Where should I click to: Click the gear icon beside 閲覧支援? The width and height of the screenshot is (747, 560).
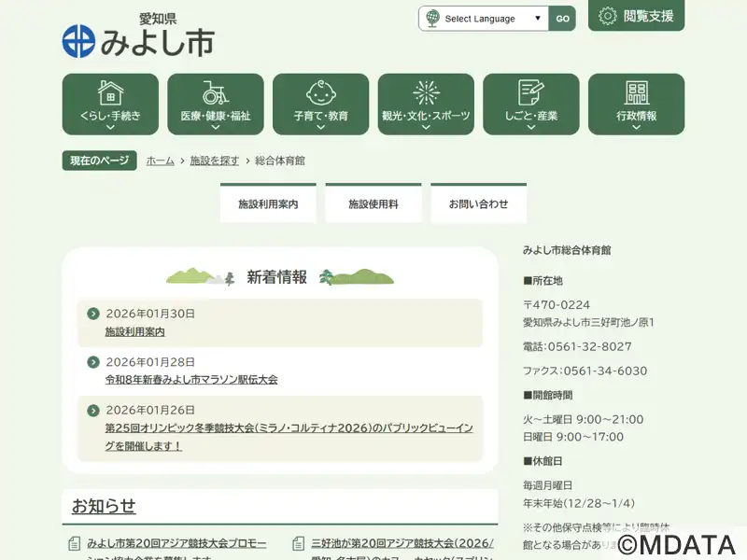pos(608,16)
